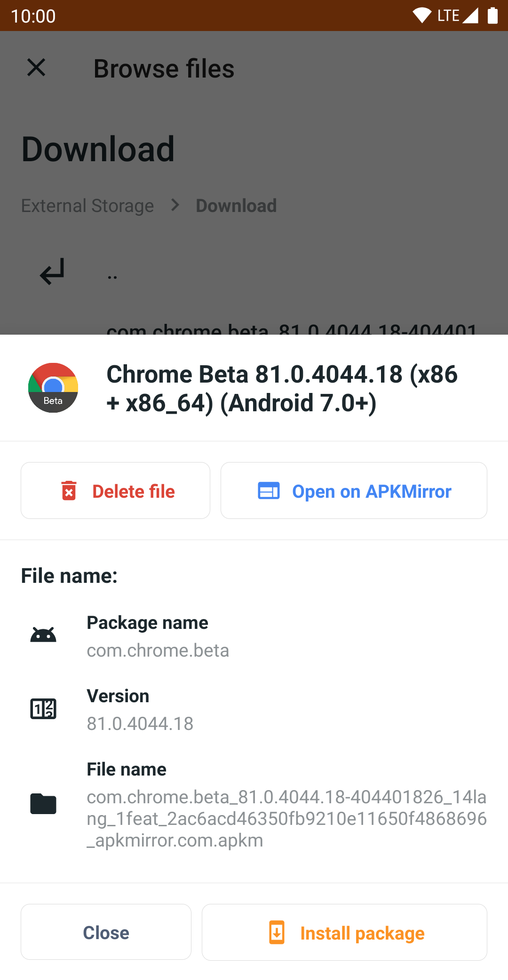Viewport: 508px width, 980px height.
Task: Open this APK on APKMirror
Action: (x=354, y=490)
